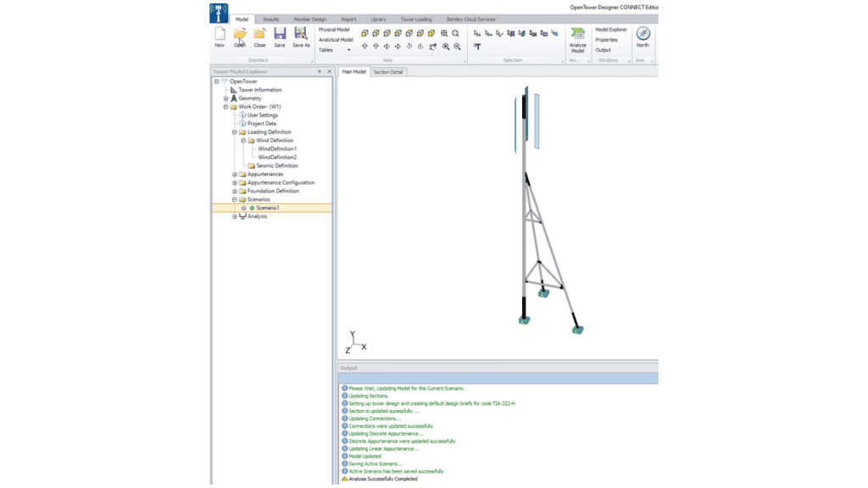Image resolution: width=868 pixels, height=488 pixels.
Task: Expand the Geometry tree node
Action: [x=224, y=98]
